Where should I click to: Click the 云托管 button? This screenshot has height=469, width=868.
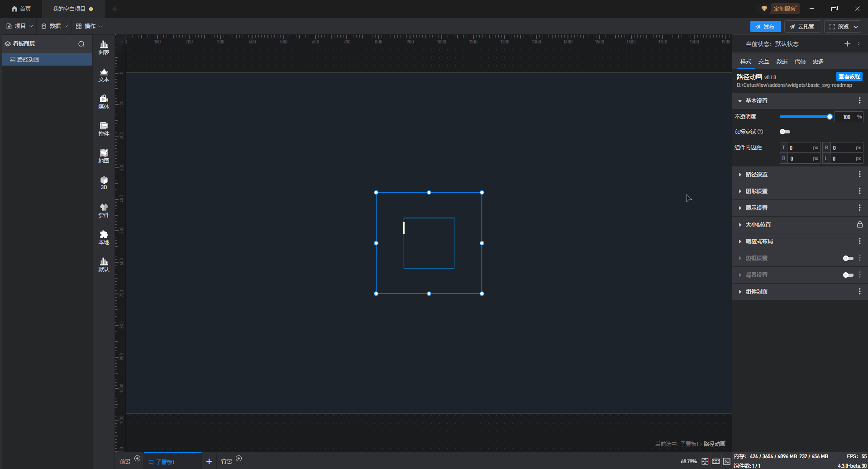coord(802,27)
